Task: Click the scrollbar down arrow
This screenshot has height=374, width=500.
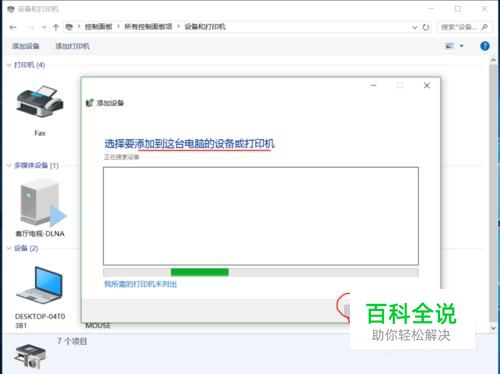Action: click(493, 328)
